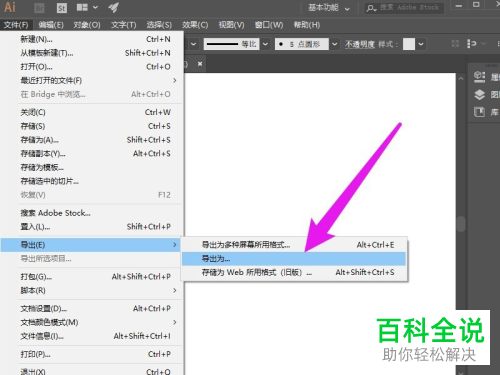Open the Bridge icon in top bar
Viewport: 500px width, 375px height.
pyautogui.click(x=39, y=7)
